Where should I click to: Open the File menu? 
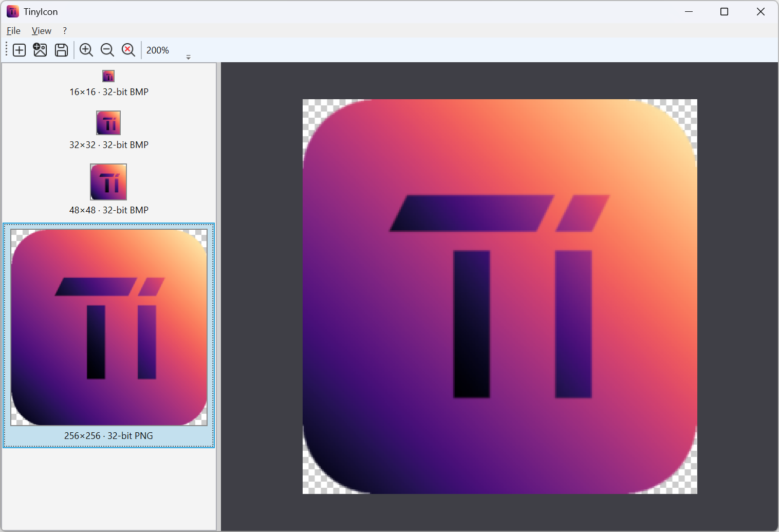pyautogui.click(x=14, y=31)
